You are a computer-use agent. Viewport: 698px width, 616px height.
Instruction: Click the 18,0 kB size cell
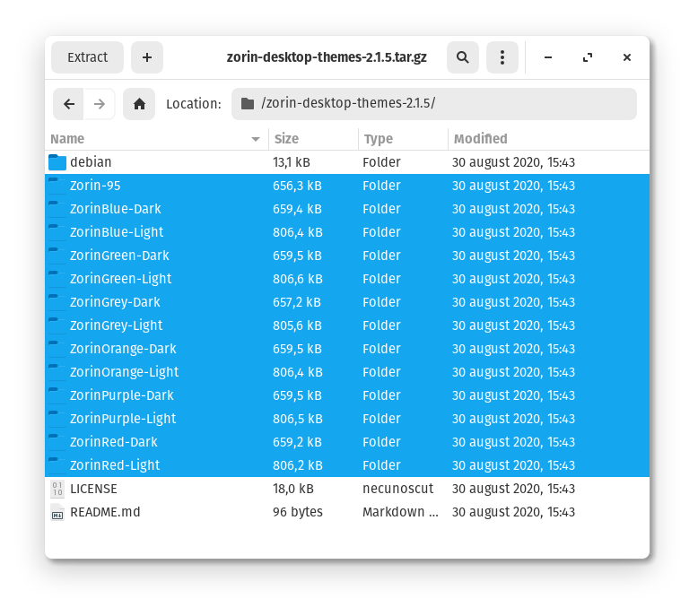(293, 489)
